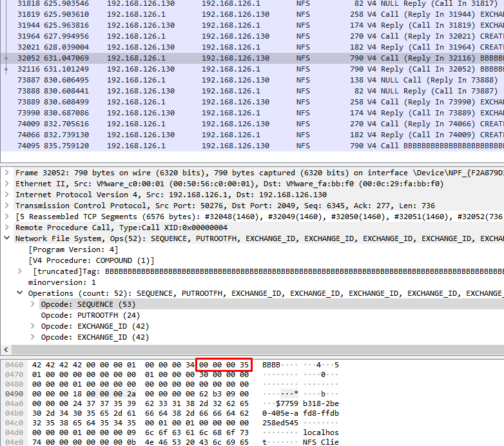Select packet 32116 reply row
The width and height of the screenshot is (504, 446).
[252, 69]
